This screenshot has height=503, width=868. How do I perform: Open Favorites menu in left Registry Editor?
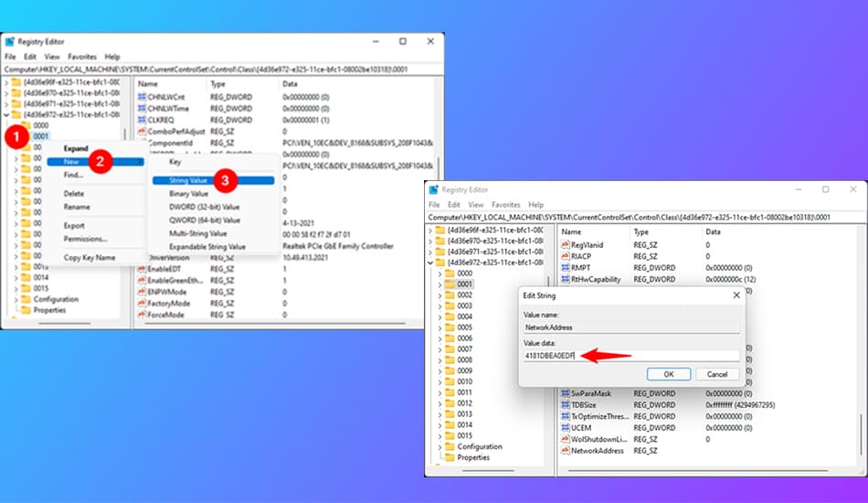[x=82, y=57]
